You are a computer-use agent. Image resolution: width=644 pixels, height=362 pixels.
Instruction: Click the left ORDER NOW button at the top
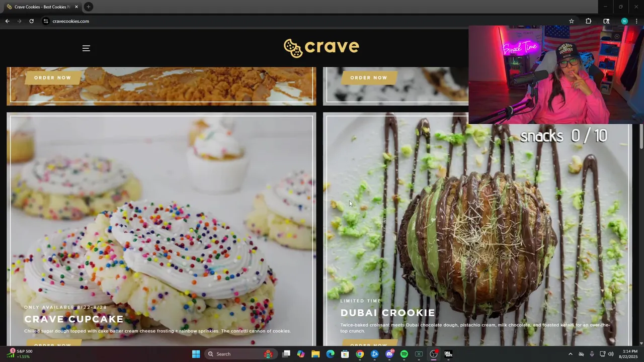53,77
